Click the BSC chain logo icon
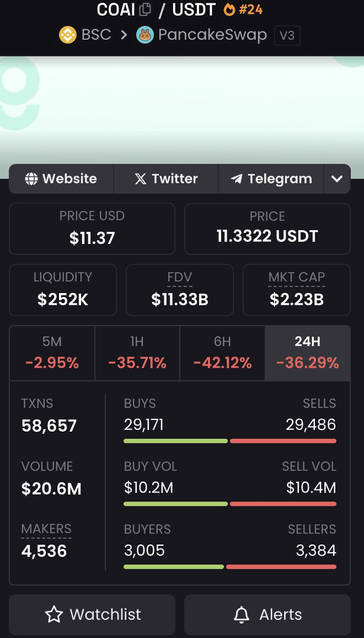This screenshot has width=364, height=638. 68,35
